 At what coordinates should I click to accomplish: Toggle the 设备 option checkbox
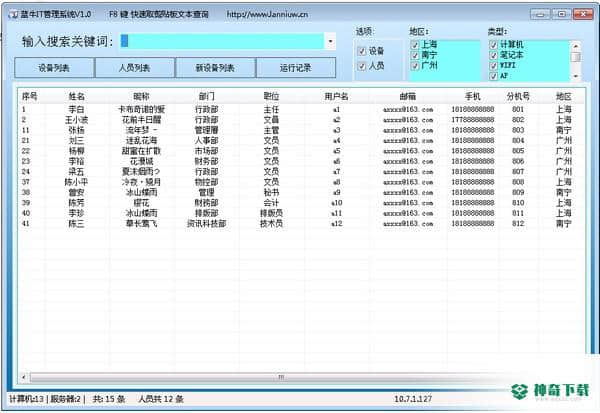click(362, 51)
